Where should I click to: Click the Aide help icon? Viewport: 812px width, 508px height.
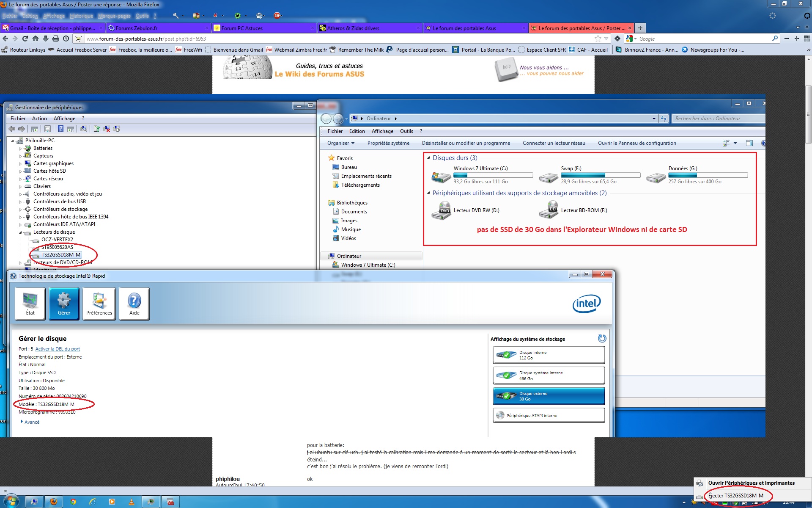pyautogui.click(x=134, y=303)
